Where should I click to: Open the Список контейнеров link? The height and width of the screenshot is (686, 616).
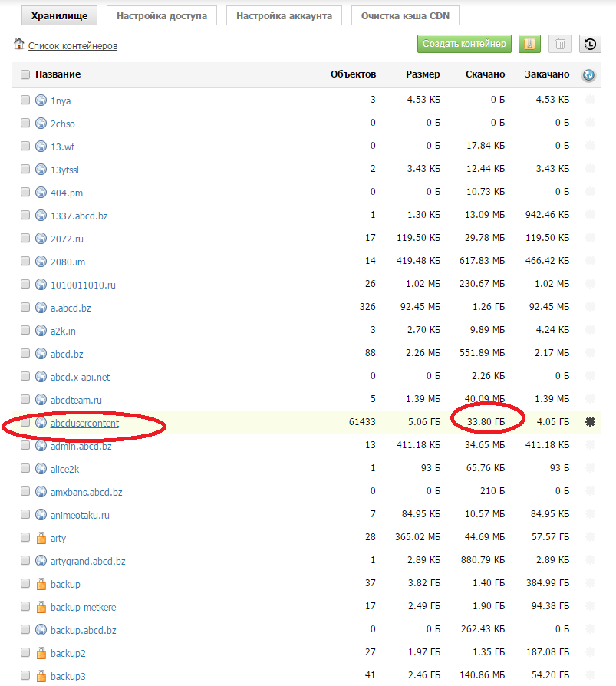[x=73, y=46]
